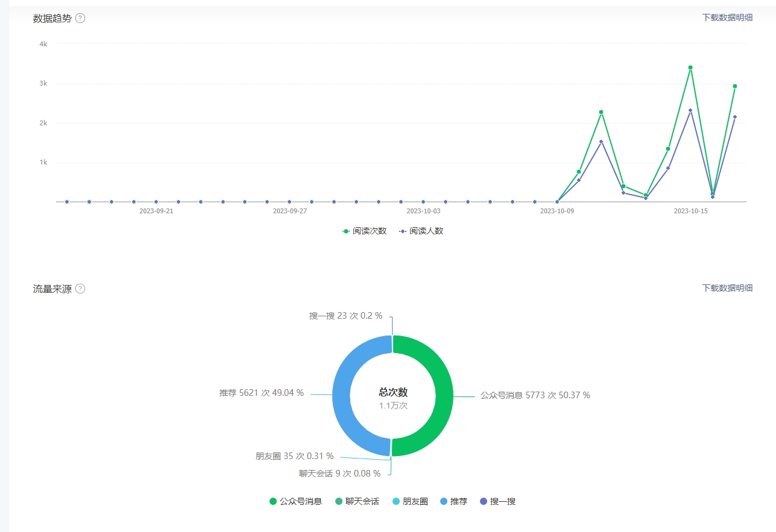Click the 公众号消息 5773 次 50.37 % label
Screen dimensions: 776x532
[x=535, y=395]
